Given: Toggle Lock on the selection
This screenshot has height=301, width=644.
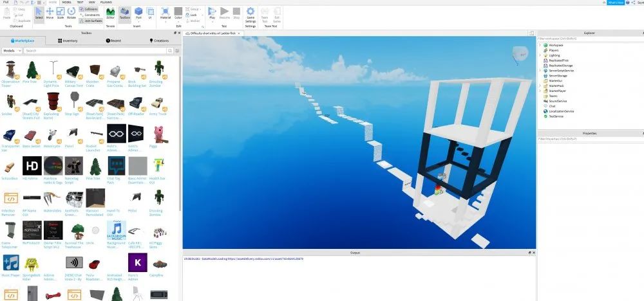Looking at the screenshot, I should click(x=191, y=15).
